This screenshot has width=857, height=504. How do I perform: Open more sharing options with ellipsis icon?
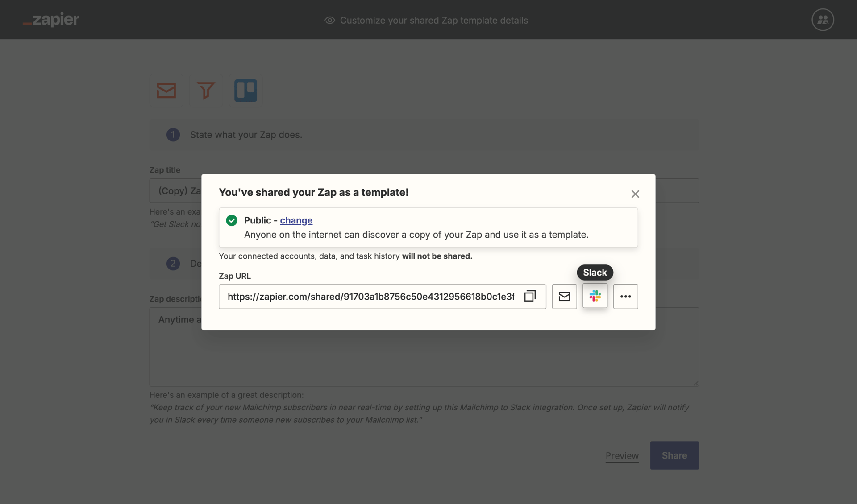click(x=625, y=296)
